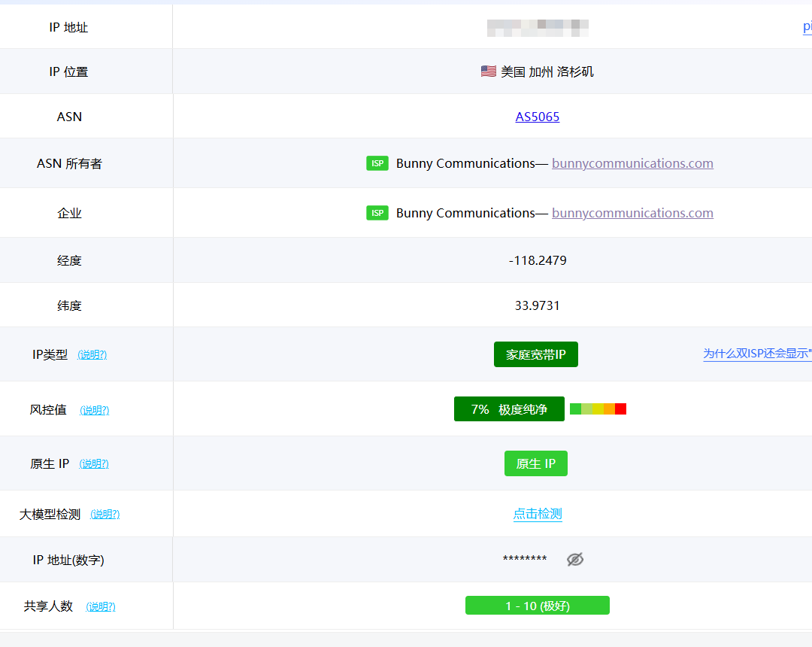Open 说明? help for 共享人数
The height and width of the screenshot is (647, 812).
click(101, 606)
